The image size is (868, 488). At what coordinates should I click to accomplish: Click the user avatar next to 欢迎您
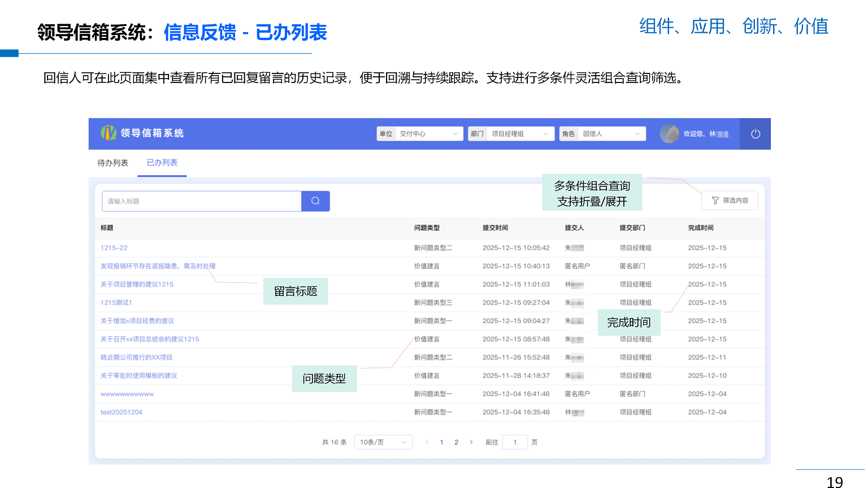669,134
